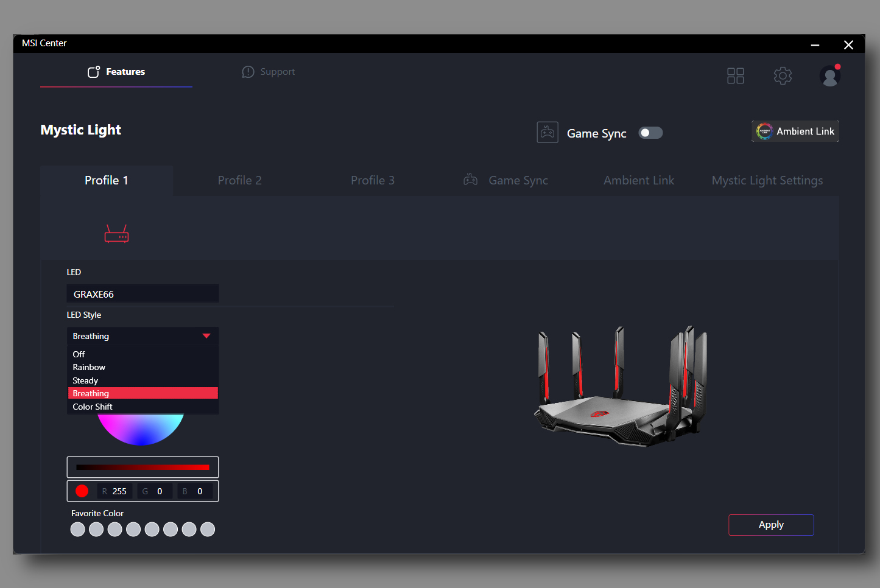Screen dimensions: 880x588
Task: Click the Ambient Link button
Action: tap(795, 131)
